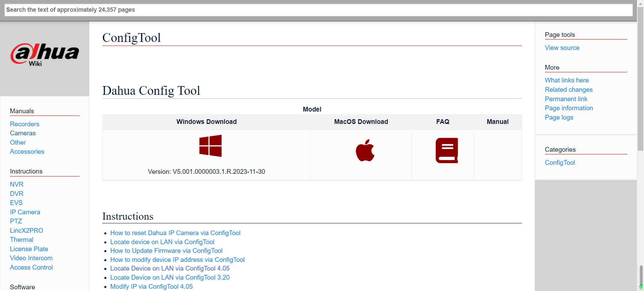This screenshot has width=644, height=291.
Task: Open the Thermal instructions link
Action: (21, 239)
